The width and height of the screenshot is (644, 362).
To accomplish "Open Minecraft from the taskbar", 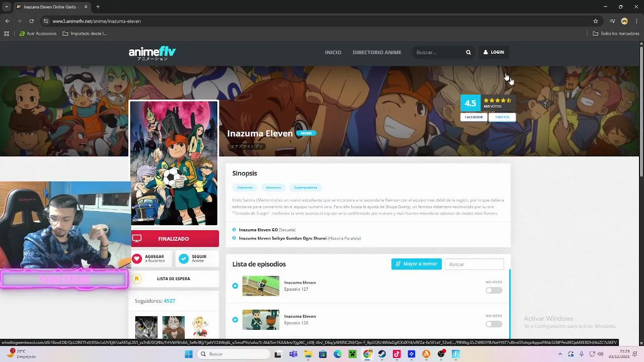I will pos(352,354).
